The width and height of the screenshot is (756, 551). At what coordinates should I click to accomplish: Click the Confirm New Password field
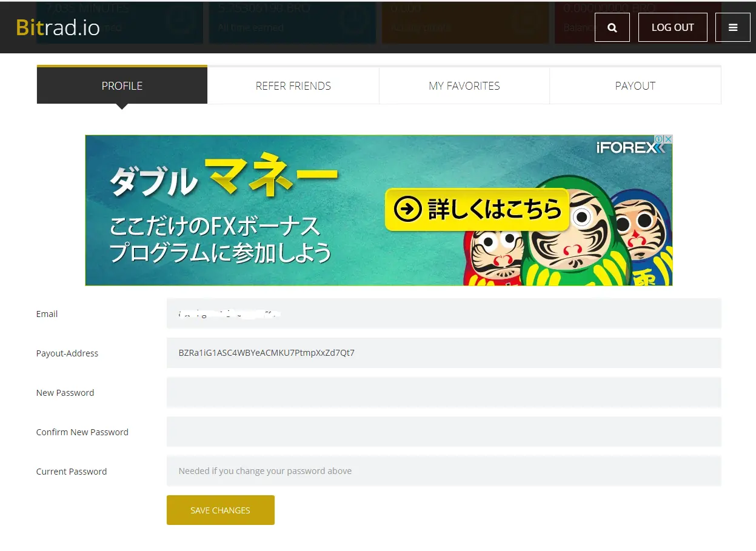(x=444, y=432)
